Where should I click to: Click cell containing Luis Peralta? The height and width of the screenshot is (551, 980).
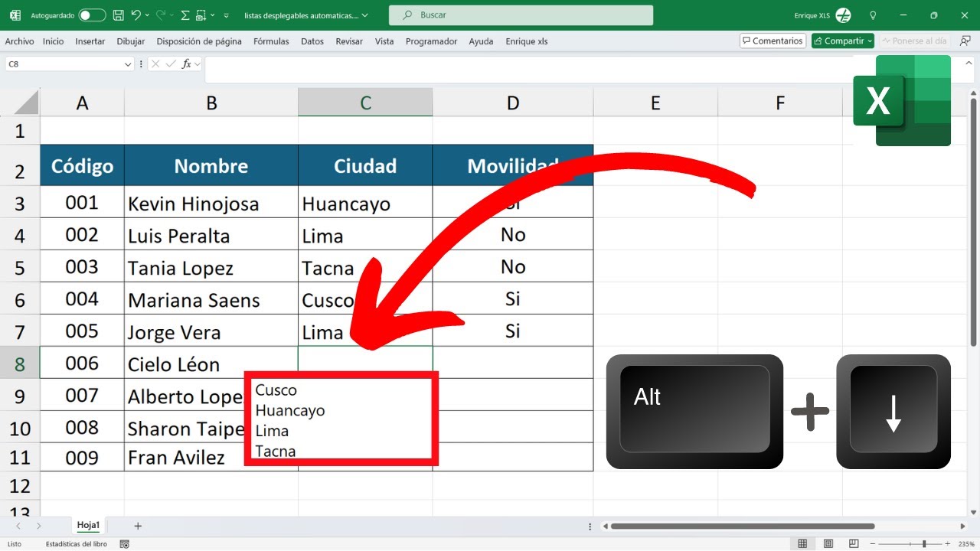click(211, 235)
